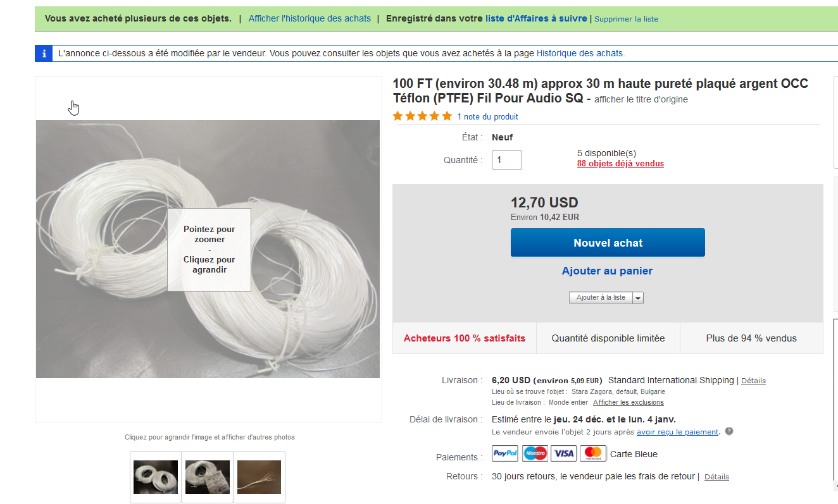This screenshot has width=838, height=504.
Task: Click the 88 objets déjà vendus link
Action: click(x=620, y=164)
